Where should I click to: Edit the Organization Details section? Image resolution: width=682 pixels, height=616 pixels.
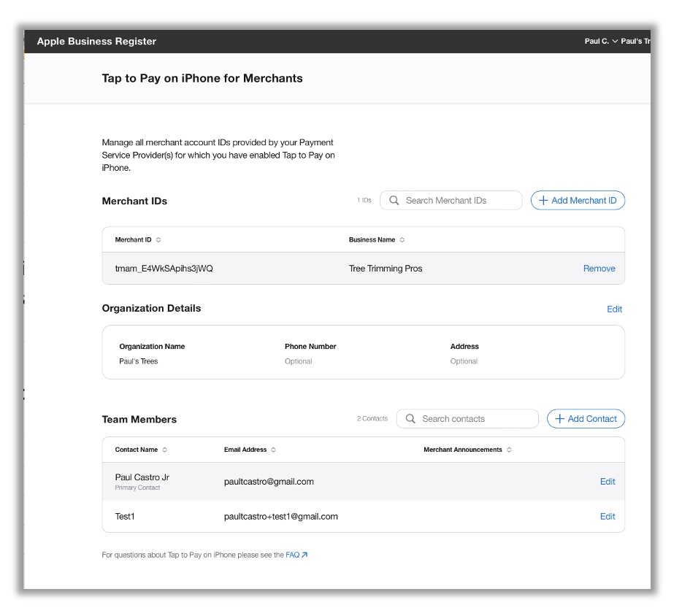pos(614,309)
